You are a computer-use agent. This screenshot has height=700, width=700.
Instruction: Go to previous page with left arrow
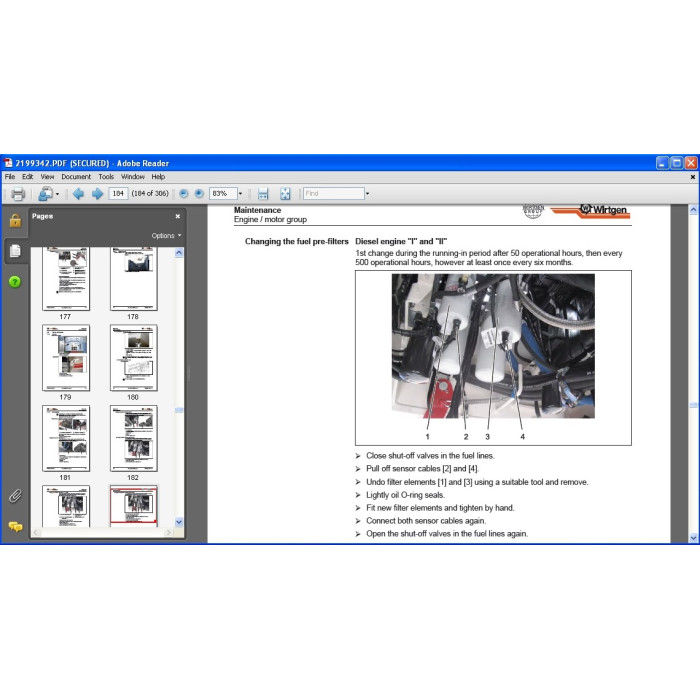79,194
